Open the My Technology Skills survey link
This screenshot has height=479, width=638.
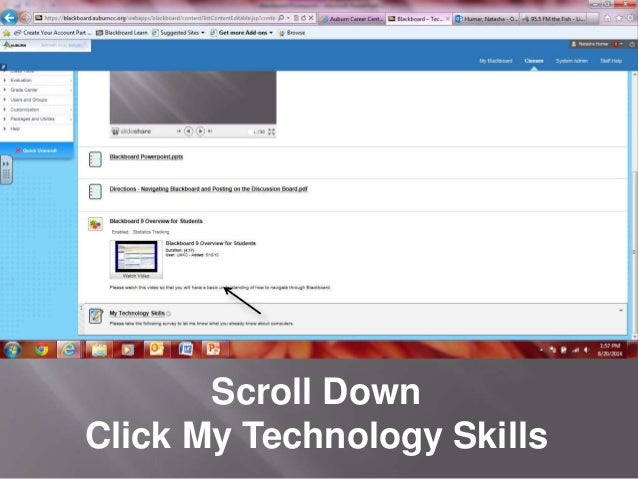pyautogui.click(x=137, y=313)
